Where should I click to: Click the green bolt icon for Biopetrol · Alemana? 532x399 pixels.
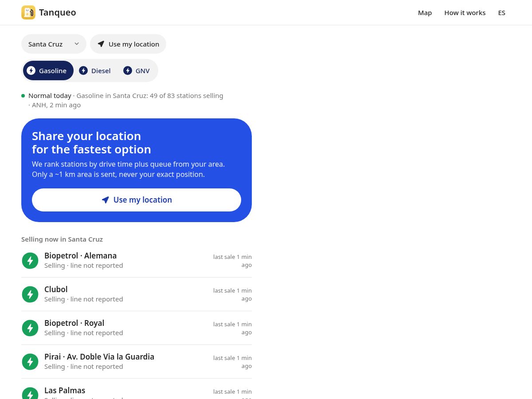pos(30,261)
